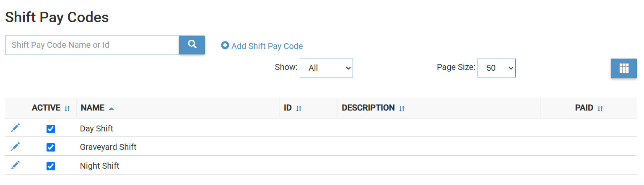Click the NAME column header
644x185 pixels.
(93, 108)
